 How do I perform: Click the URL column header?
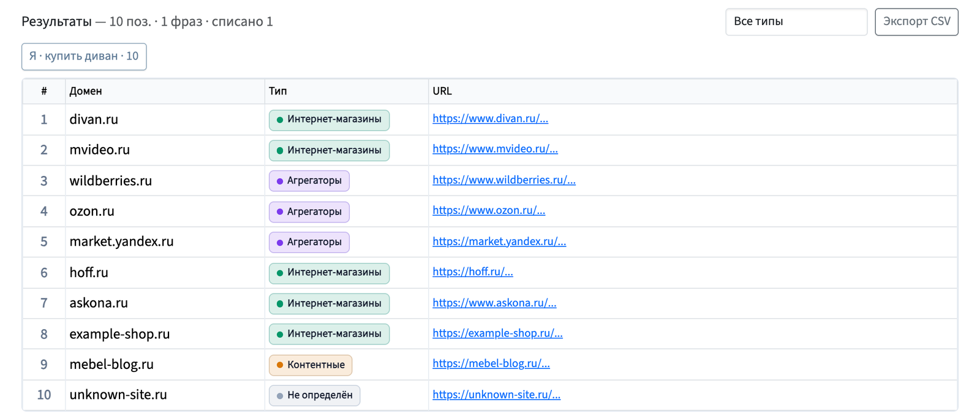point(693,91)
